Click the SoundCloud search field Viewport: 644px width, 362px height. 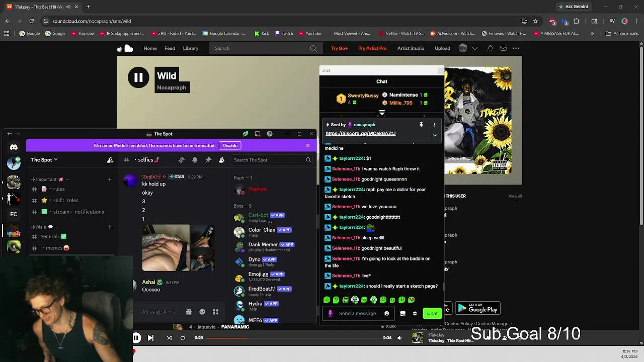tap(266, 48)
